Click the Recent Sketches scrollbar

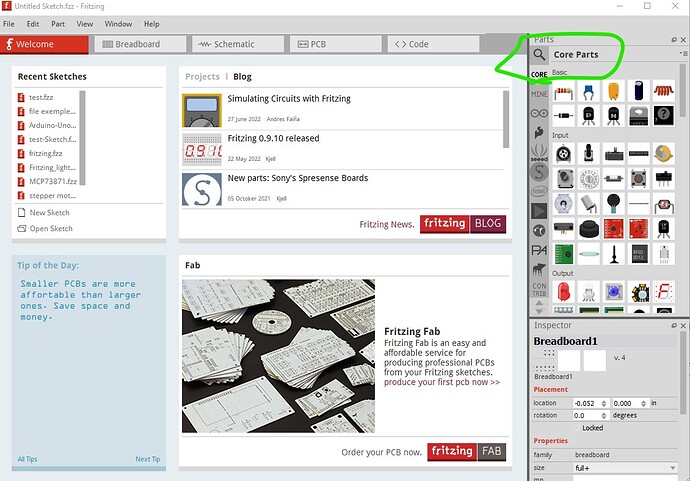[82, 138]
